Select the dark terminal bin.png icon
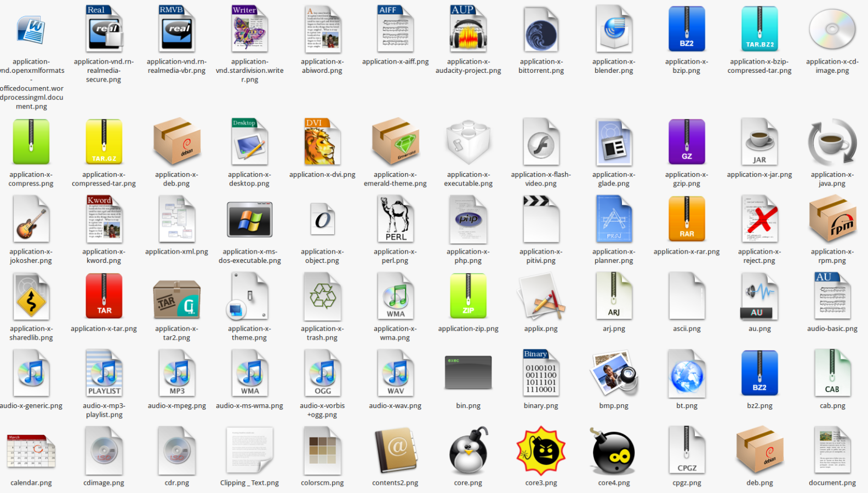 coord(468,372)
